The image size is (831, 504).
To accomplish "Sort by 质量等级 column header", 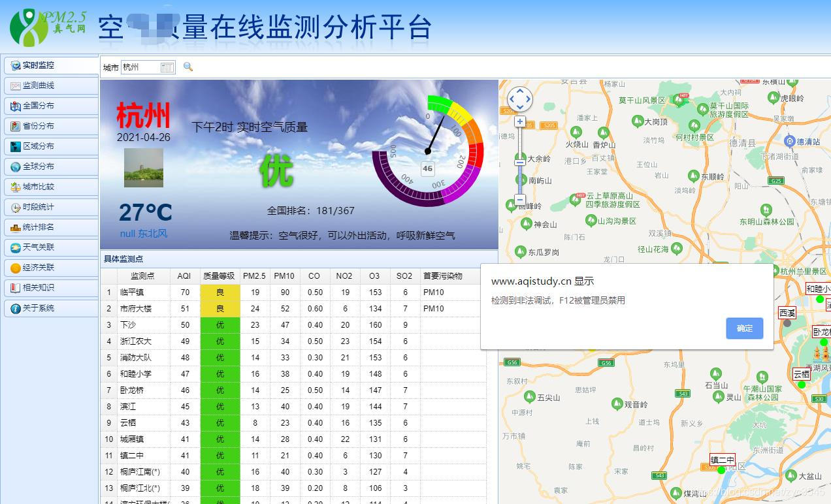I will point(219,276).
